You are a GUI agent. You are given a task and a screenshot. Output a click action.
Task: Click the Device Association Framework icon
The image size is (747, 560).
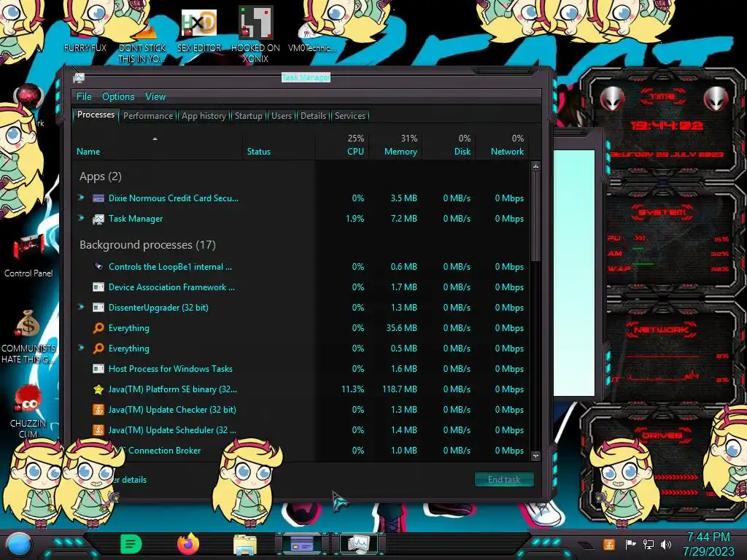tap(98, 287)
